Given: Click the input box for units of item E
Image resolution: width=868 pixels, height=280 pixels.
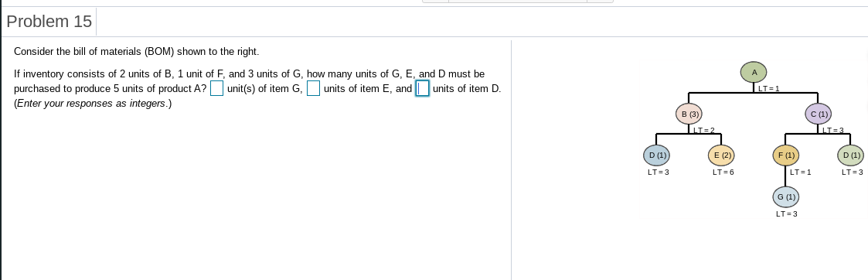Looking at the screenshot, I should pos(313,89).
